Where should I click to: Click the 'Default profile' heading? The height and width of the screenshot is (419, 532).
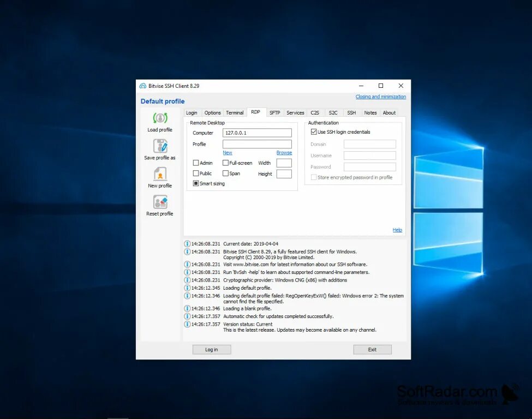(163, 101)
